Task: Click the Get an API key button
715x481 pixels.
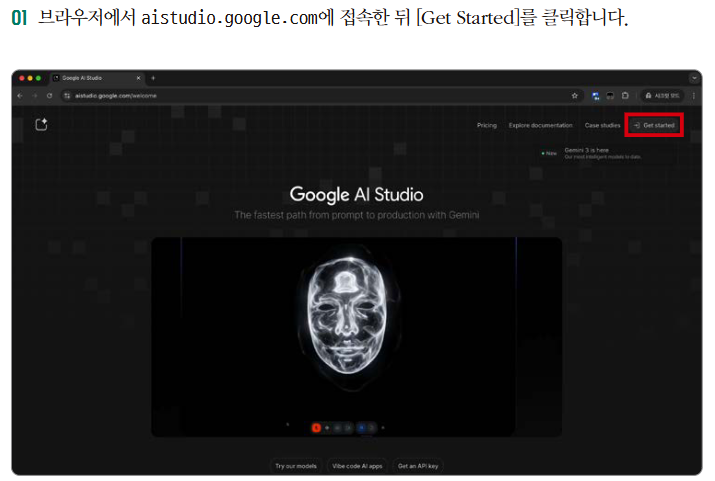Action: [x=418, y=466]
